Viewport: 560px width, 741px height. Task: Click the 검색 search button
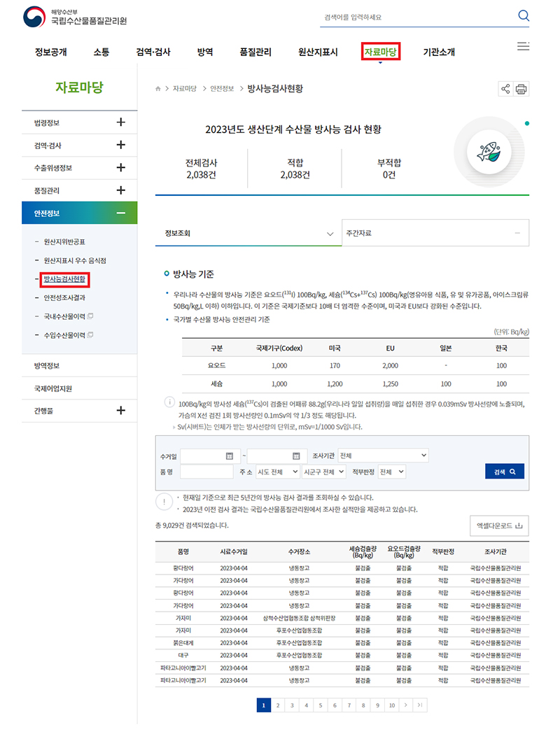click(504, 472)
